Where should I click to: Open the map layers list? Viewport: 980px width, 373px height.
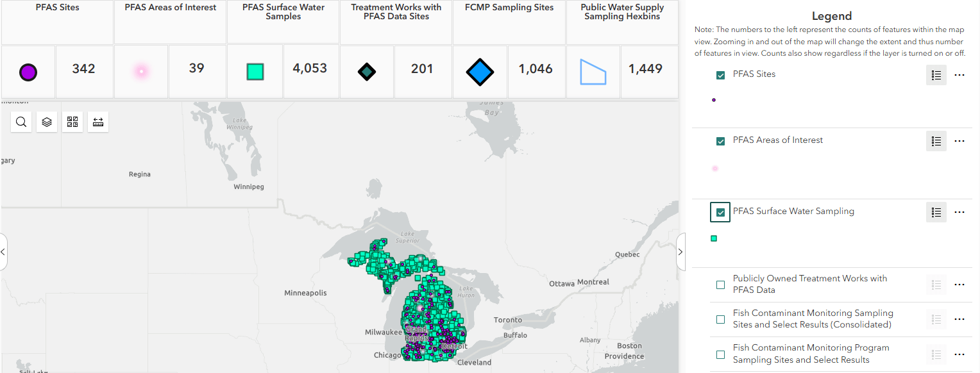click(x=47, y=122)
